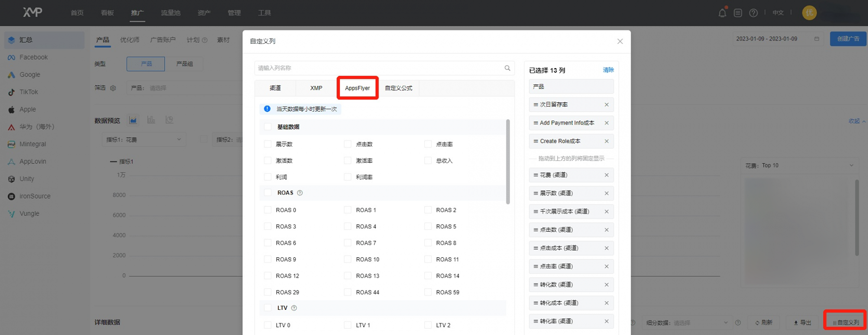Switch to line chart view icon
The image size is (868, 335).
click(x=133, y=120)
